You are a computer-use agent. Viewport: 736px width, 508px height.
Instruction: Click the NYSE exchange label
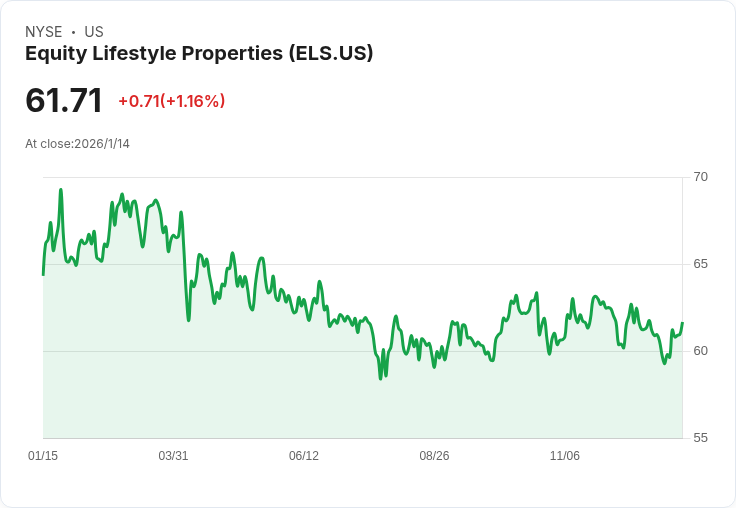click(45, 32)
